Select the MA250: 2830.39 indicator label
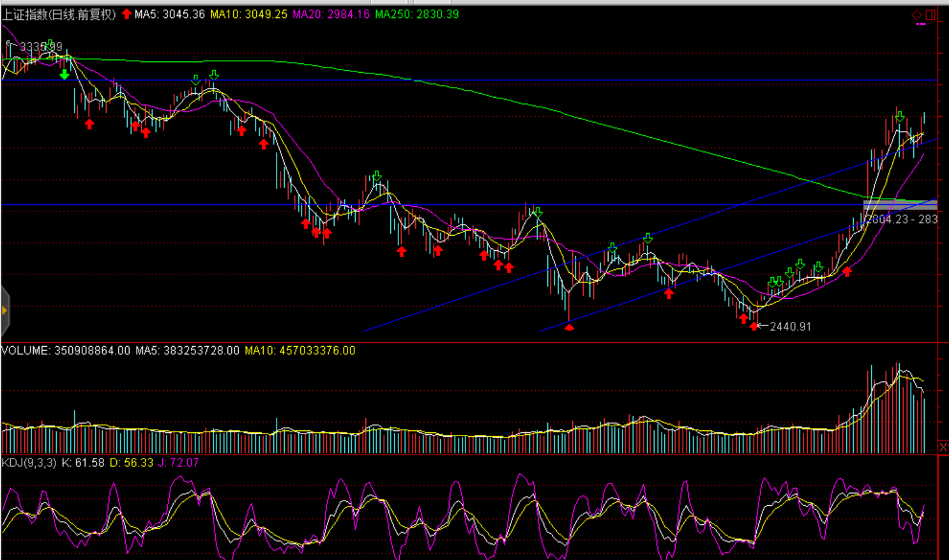This screenshot has width=949, height=560. pos(416,14)
